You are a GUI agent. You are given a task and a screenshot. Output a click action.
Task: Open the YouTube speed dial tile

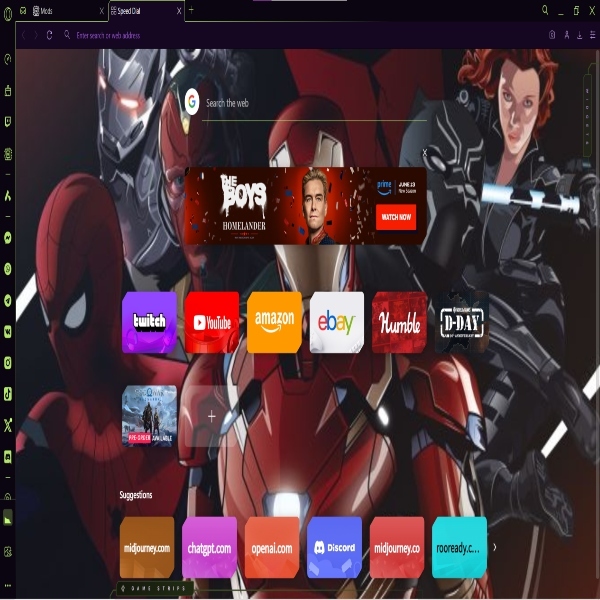pos(212,322)
